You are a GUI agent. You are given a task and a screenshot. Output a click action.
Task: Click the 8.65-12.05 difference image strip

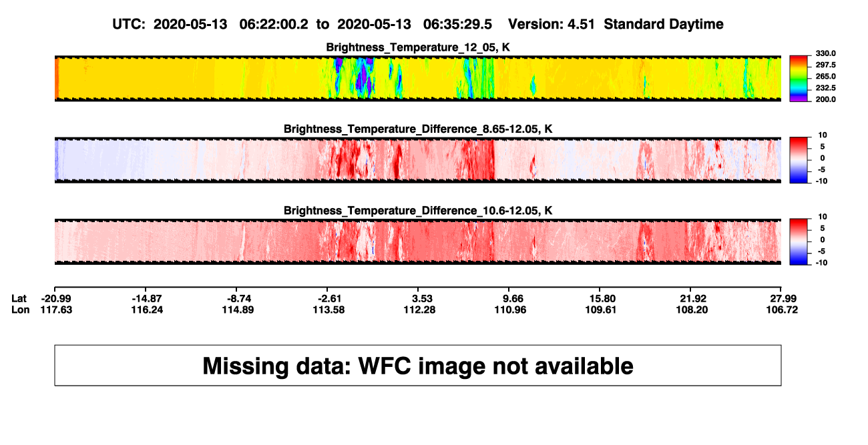click(417, 160)
